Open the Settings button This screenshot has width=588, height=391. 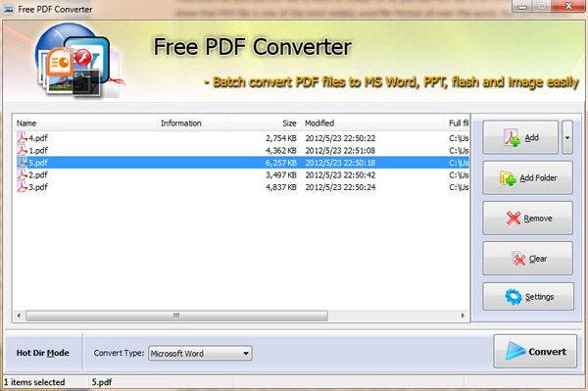click(528, 297)
